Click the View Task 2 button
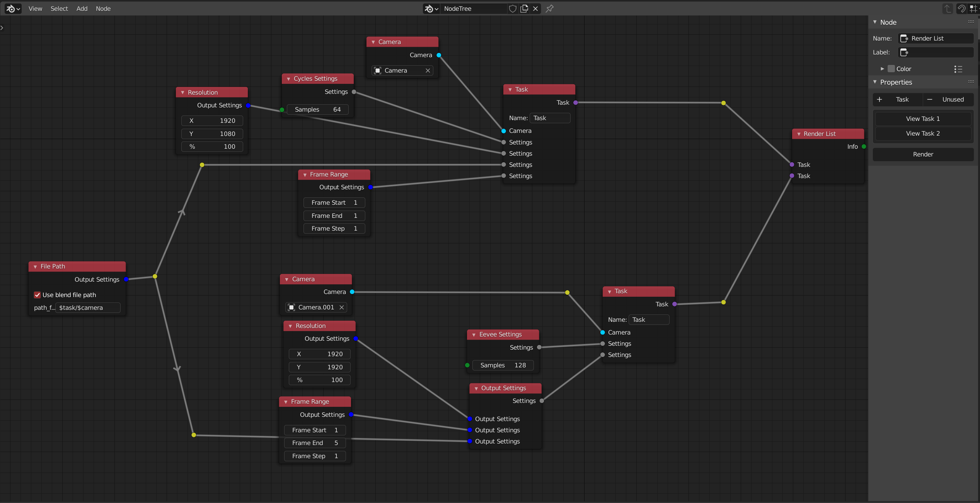 tap(923, 133)
